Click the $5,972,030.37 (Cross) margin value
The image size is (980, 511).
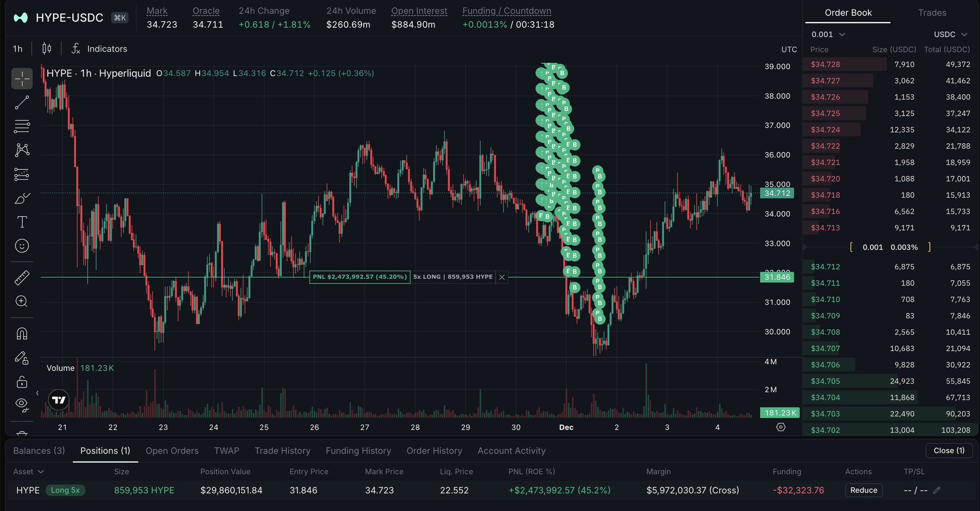point(693,490)
